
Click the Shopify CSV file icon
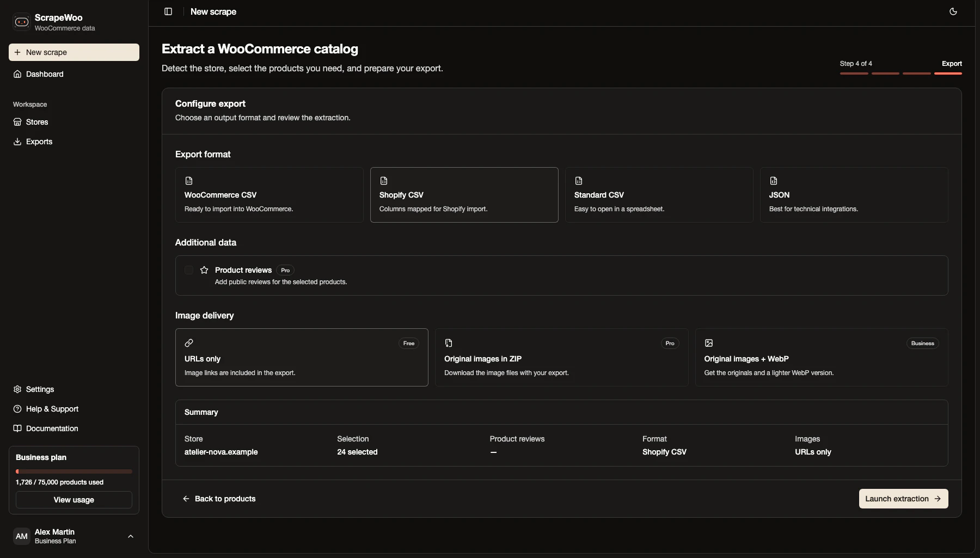click(384, 181)
